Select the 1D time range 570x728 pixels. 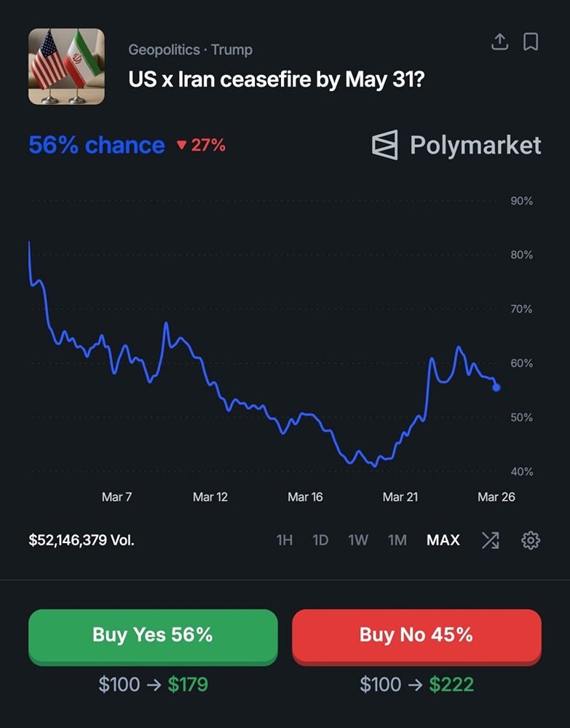(x=320, y=540)
